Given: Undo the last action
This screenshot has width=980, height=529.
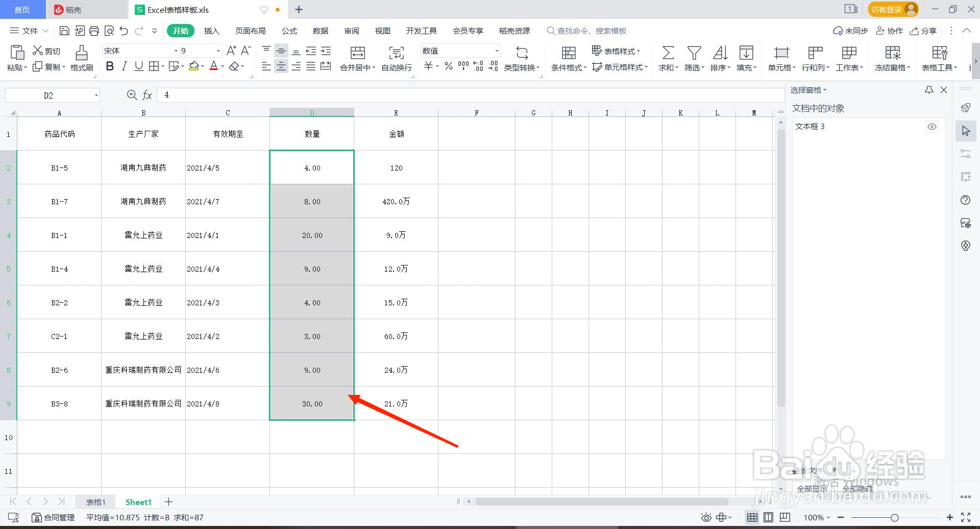Looking at the screenshot, I should 124,31.
